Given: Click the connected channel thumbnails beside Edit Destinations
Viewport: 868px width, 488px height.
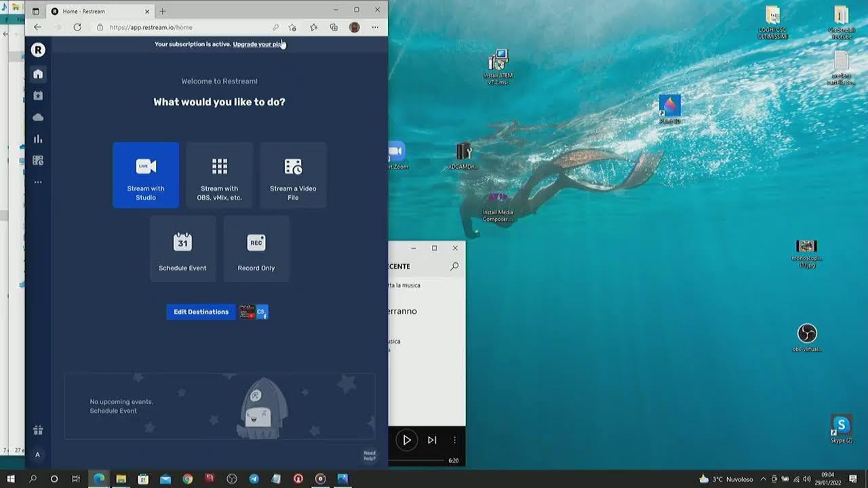Looking at the screenshot, I should click(x=254, y=312).
